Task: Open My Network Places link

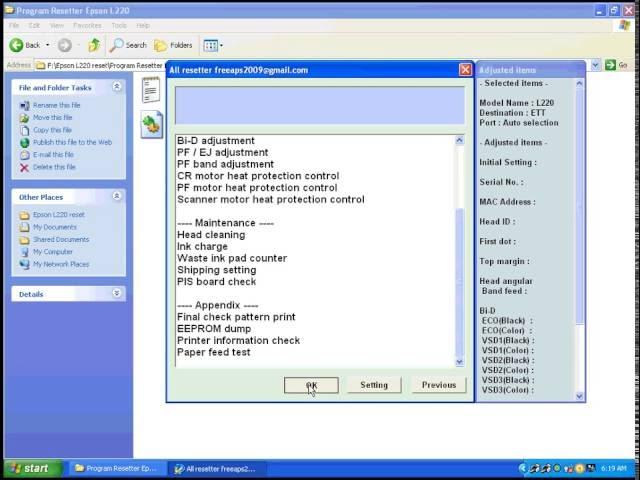Action: click(61, 264)
